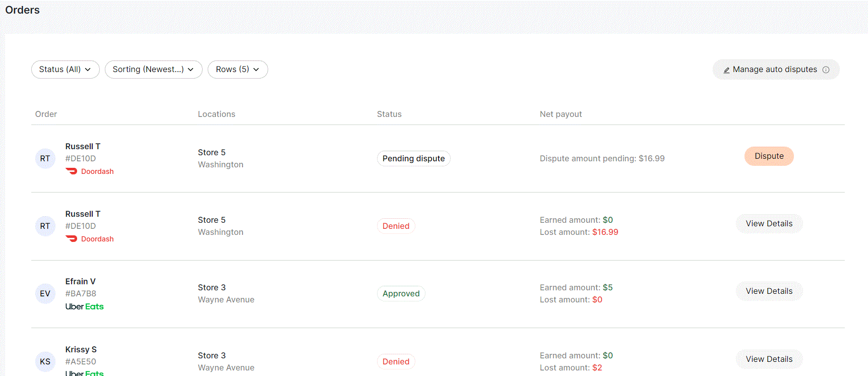Image resolution: width=868 pixels, height=376 pixels.
Task: Click the pencil icon in Manage auto disputes
Action: click(x=726, y=70)
